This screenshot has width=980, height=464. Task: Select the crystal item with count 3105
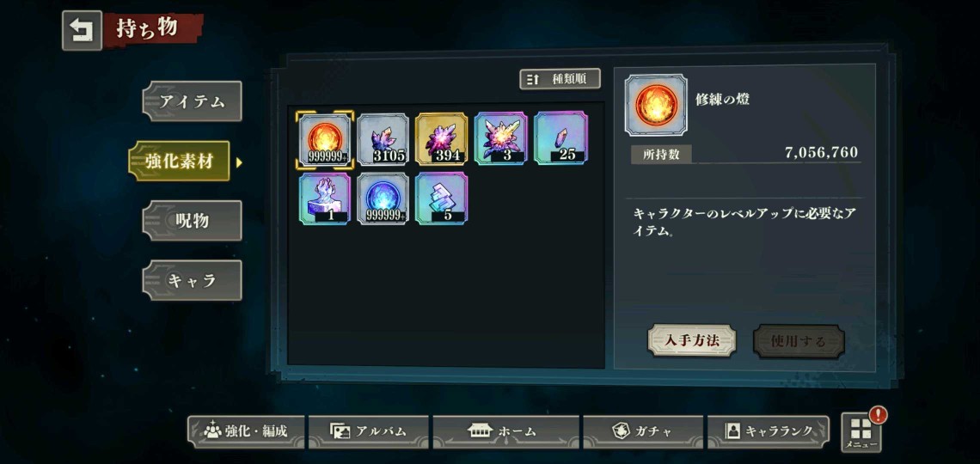coord(383,139)
